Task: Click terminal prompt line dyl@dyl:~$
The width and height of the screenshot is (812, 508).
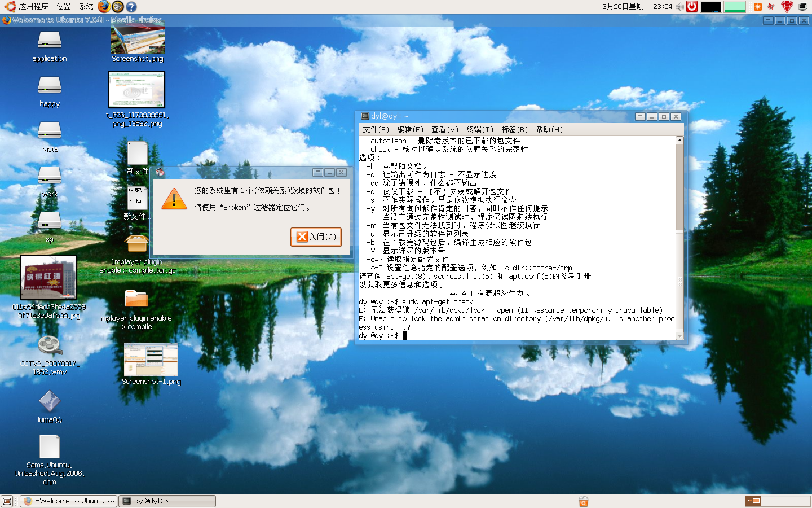Action: point(382,335)
